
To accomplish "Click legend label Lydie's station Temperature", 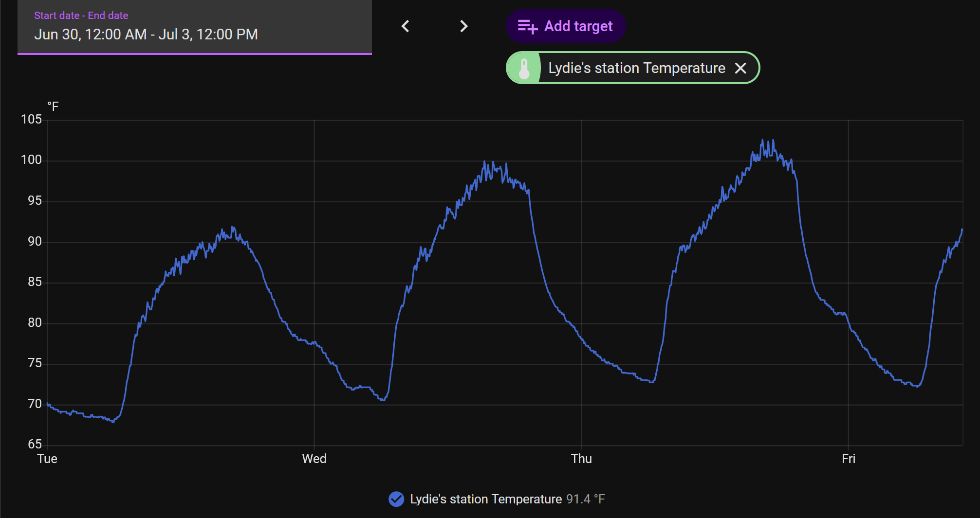I will tap(486, 499).
